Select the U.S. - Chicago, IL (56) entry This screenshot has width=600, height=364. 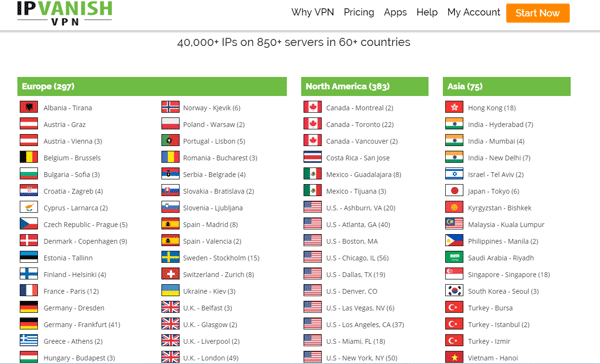pyautogui.click(x=357, y=258)
